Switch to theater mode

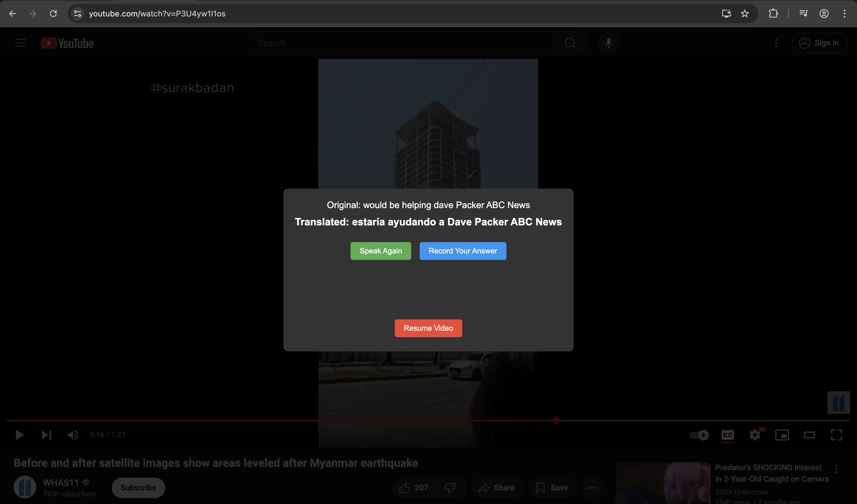(x=809, y=435)
